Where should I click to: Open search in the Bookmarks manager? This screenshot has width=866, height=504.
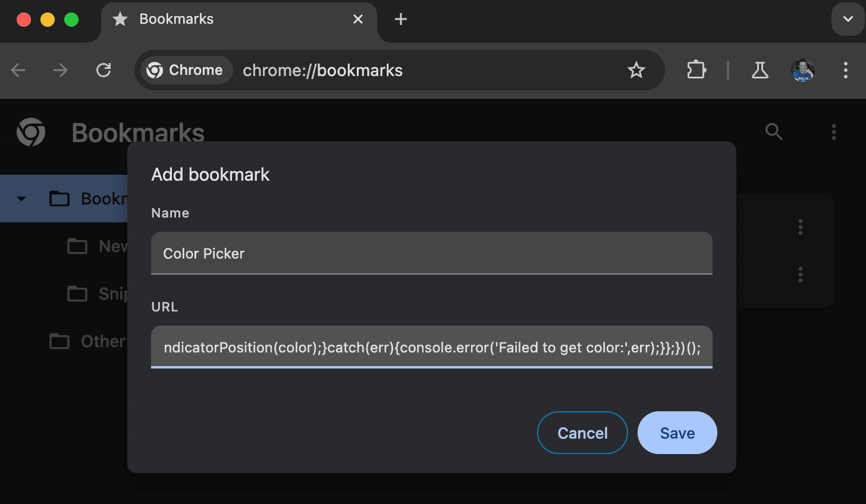(x=773, y=132)
